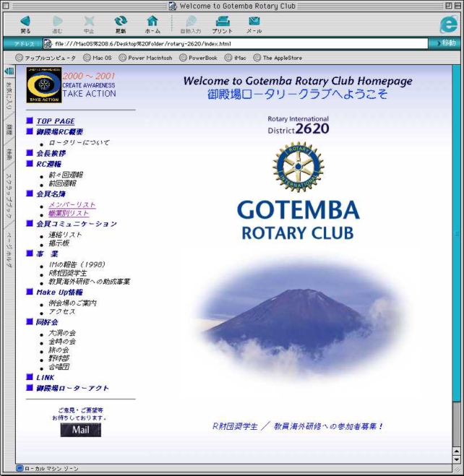464x476 pixels.
Task: Open the 同好会 link
Action: (x=47, y=322)
